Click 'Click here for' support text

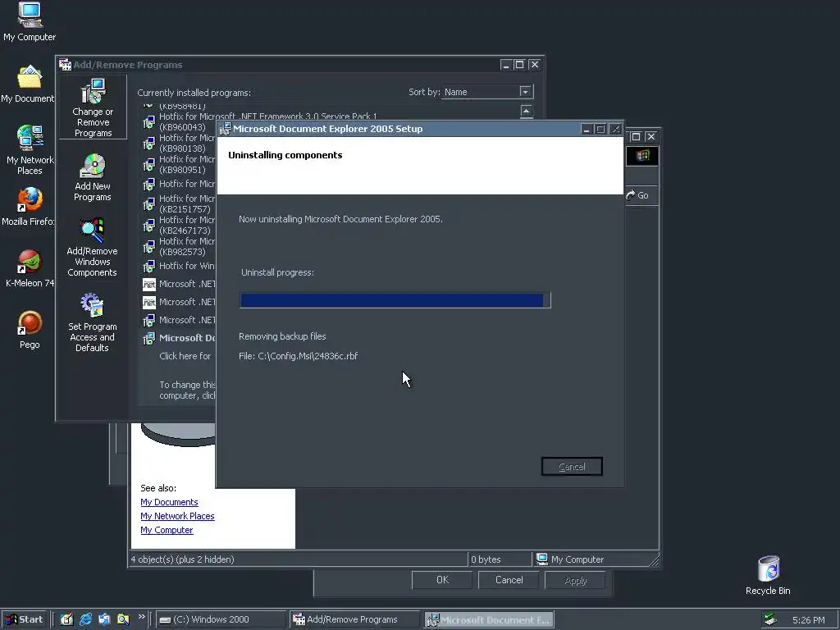click(x=185, y=356)
